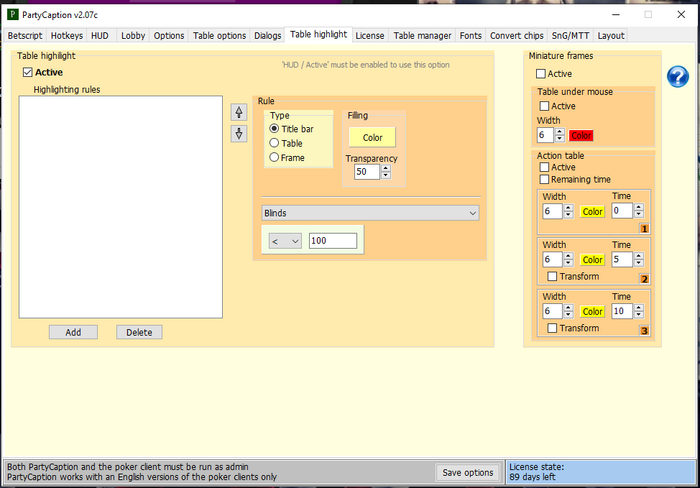Open the HUD tab
The height and width of the screenshot is (488, 700).
point(100,36)
